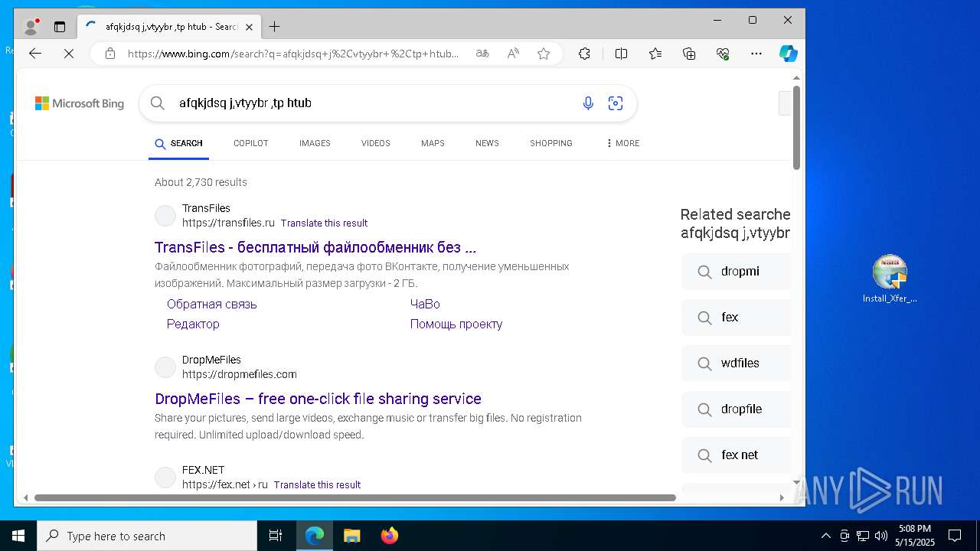Click scrollbar right arrow button

(x=782, y=497)
